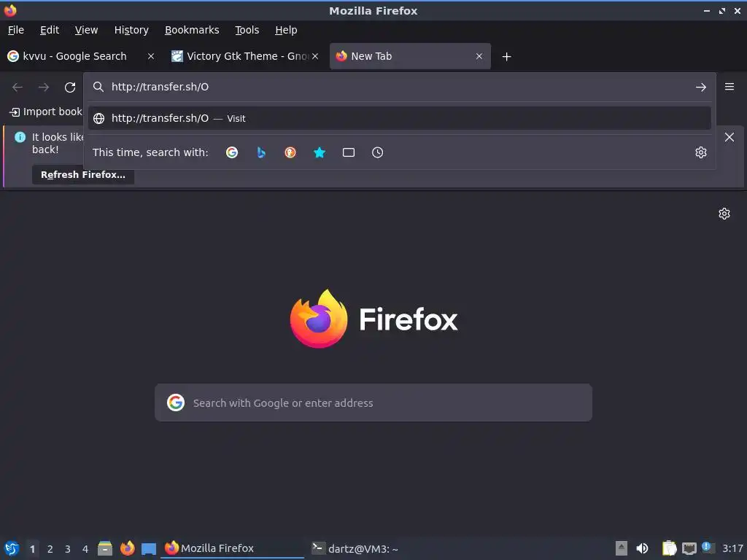Click Import bookmarks toolbar item
Image resolution: width=747 pixels, height=560 pixels.
pos(46,112)
